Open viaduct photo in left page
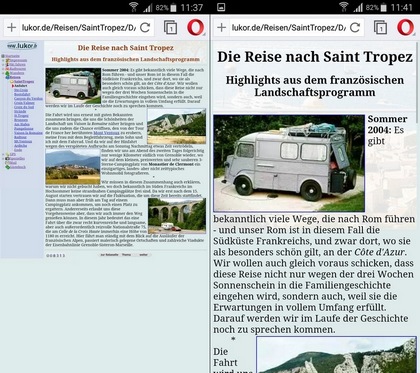Viewport: 420px width, 373px height. [177, 215]
